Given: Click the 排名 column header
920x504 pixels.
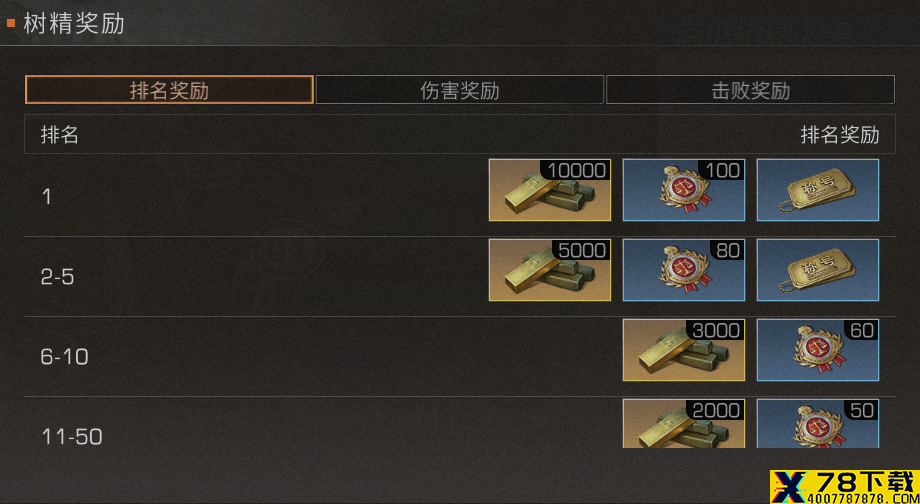Looking at the screenshot, I should [x=60, y=135].
